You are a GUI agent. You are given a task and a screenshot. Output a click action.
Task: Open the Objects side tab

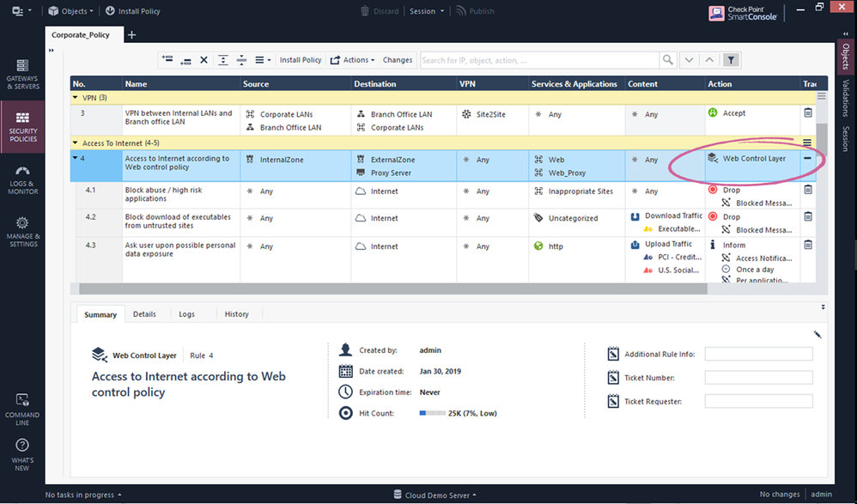coord(846,57)
